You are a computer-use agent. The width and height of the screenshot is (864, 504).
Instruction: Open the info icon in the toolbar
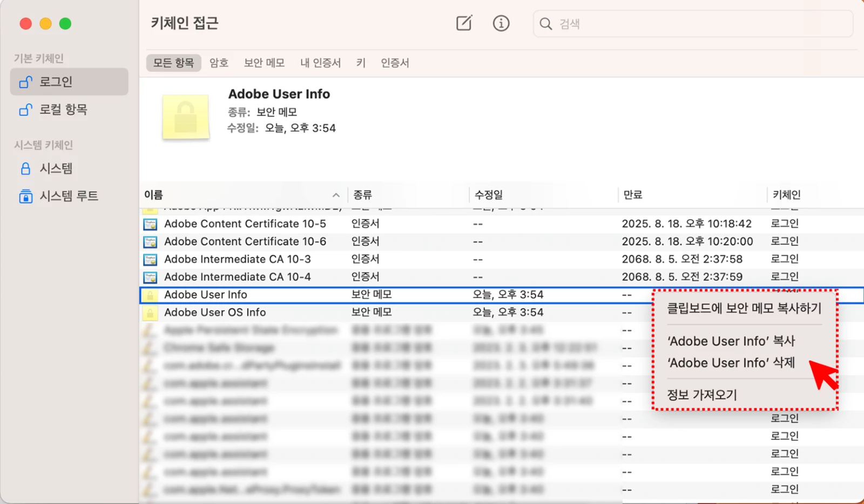[501, 23]
